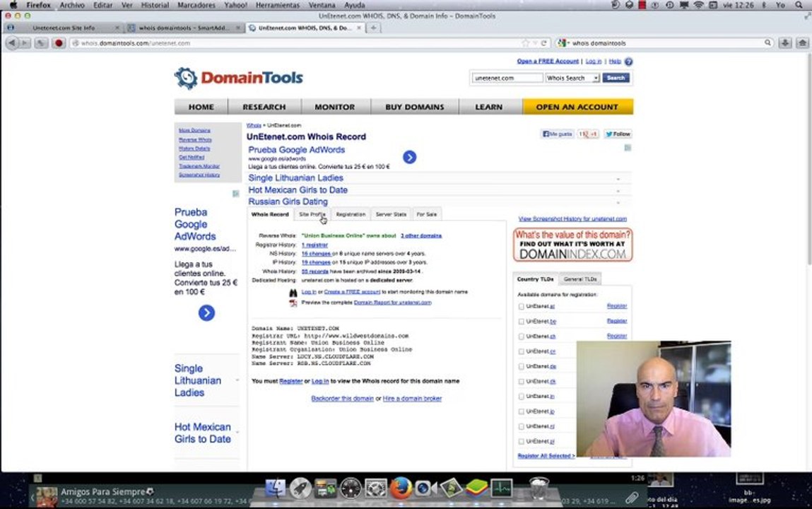The height and width of the screenshot is (509, 812).
Task: Click the RESEARCH navigation item
Action: point(264,107)
